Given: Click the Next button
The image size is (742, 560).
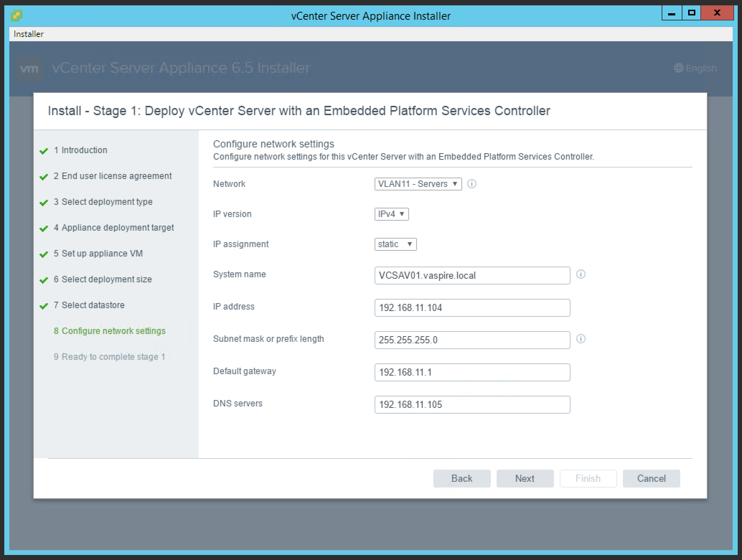Looking at the screenshot, I should [525, 478].
